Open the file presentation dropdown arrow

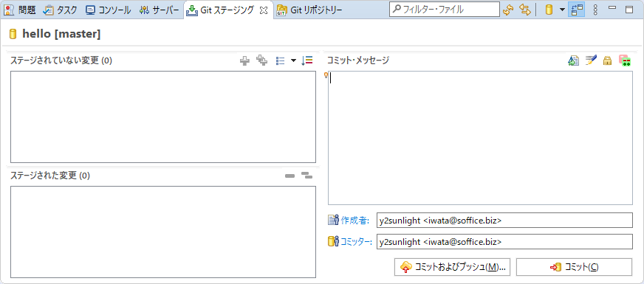293,60
